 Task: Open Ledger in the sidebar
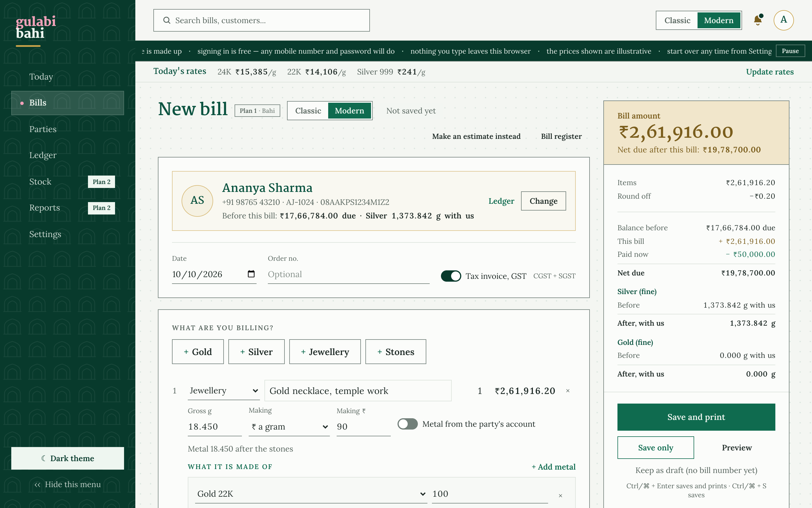[67, 155]
